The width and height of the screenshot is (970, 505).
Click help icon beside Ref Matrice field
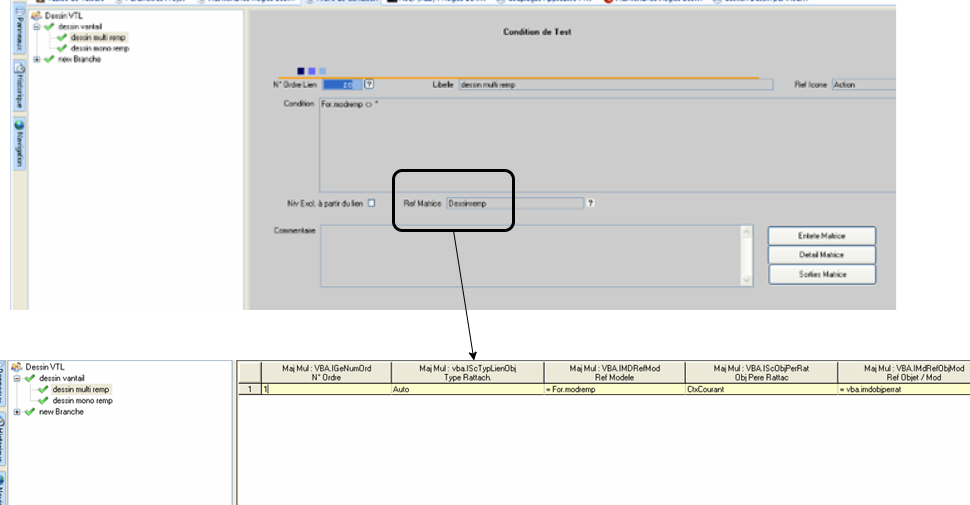pyautogui.click(x=590, y=203)
